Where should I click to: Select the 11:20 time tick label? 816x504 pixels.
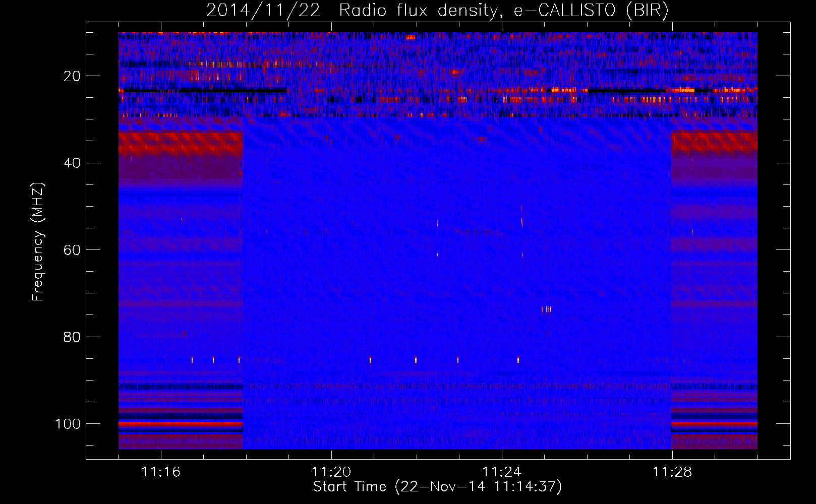coord(331,472)
